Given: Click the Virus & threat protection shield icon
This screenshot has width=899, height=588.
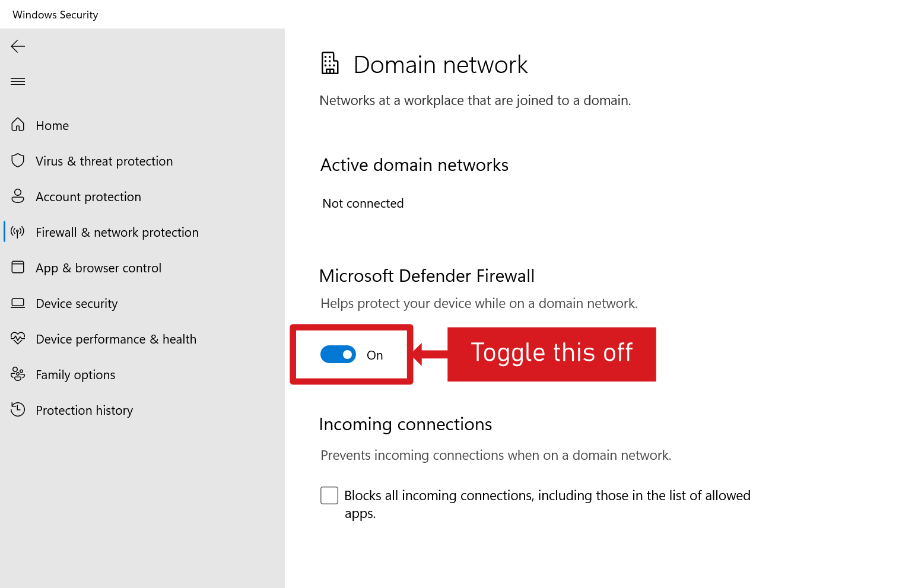Looking at the screenshot, I should click(18, 160).
